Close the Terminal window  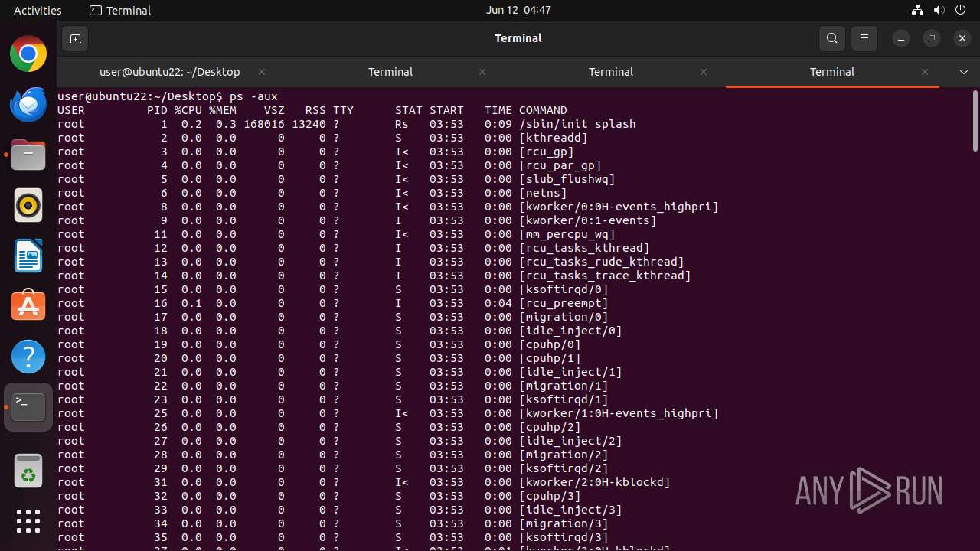pos(962,38)
